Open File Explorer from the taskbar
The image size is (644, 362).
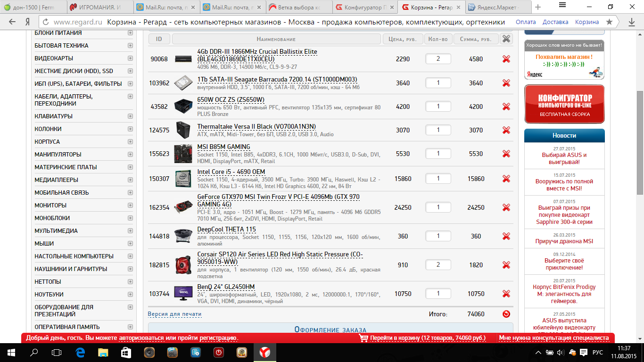point(103,352)
